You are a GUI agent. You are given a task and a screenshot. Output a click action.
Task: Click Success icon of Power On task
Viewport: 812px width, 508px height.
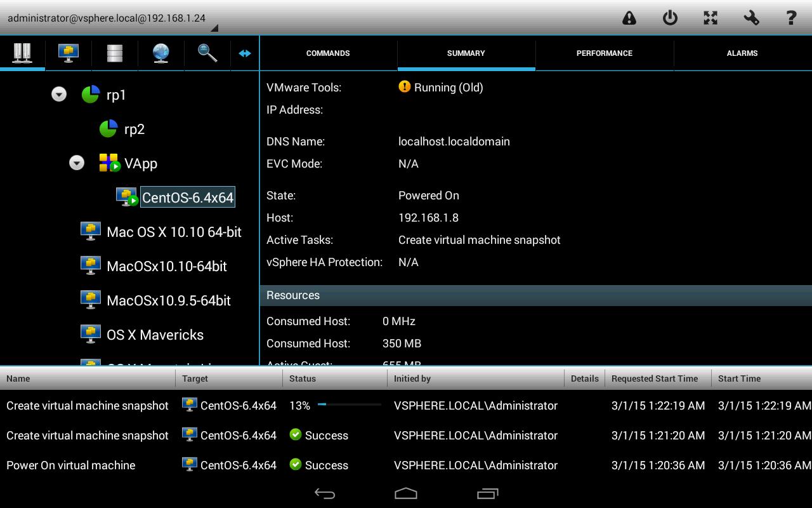click(295, 465)
